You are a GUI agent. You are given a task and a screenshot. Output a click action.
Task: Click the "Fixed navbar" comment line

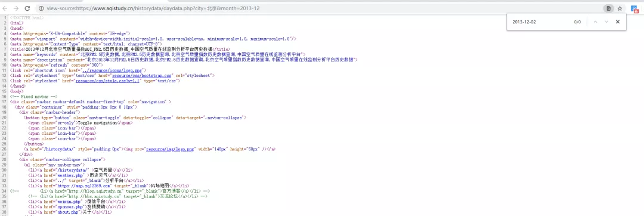point(33,97)
